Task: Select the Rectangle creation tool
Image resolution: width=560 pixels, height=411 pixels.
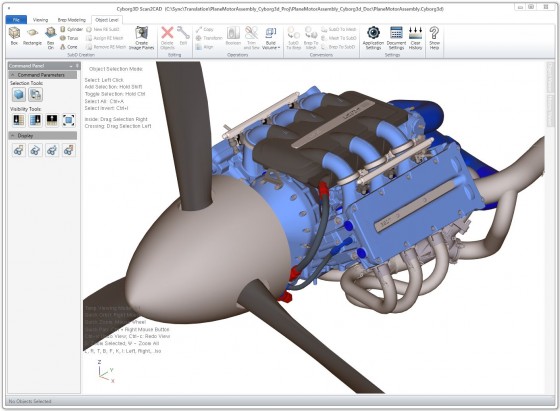Action: tap(32, 36)
